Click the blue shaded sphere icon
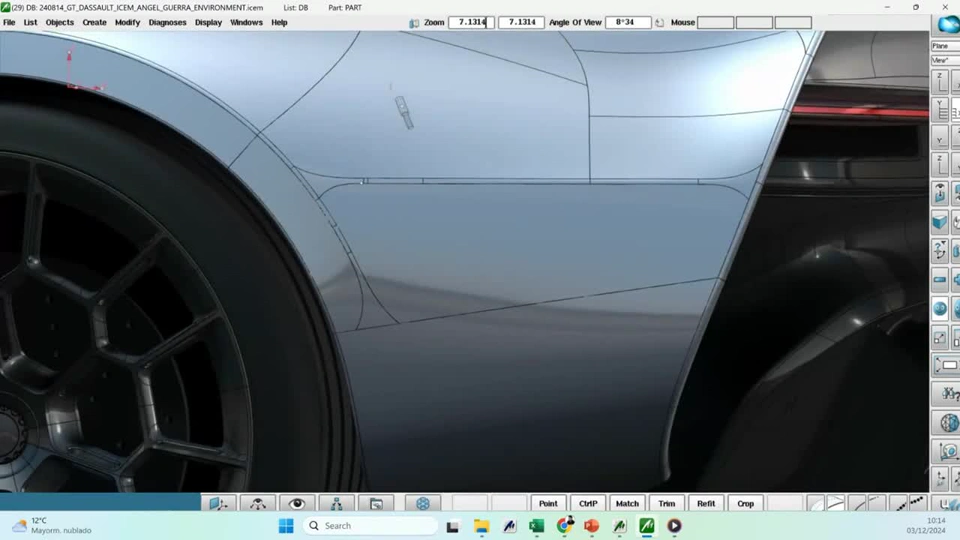This screenshot has width=960, height=540. 940,308
